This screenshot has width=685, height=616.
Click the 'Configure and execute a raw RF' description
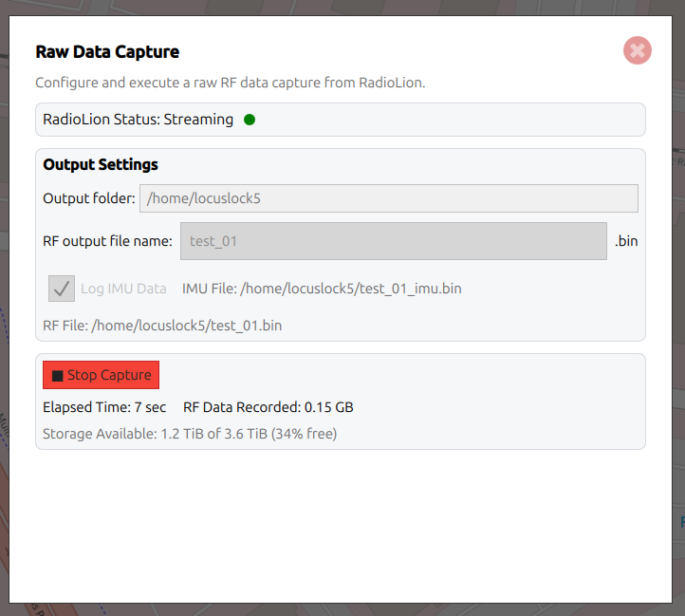(x=231, y=83)
